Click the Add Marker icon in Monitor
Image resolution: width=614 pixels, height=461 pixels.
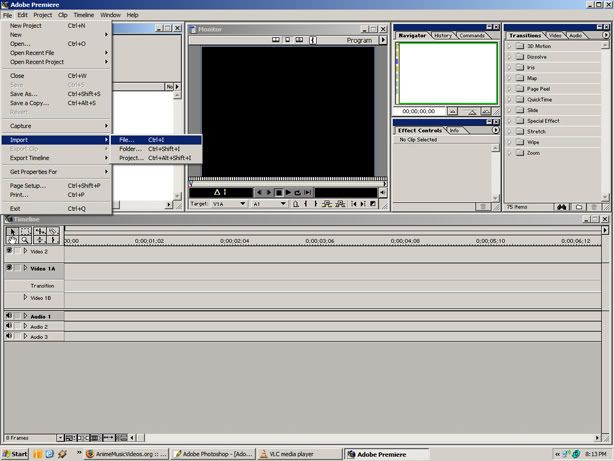click(296, 204)
